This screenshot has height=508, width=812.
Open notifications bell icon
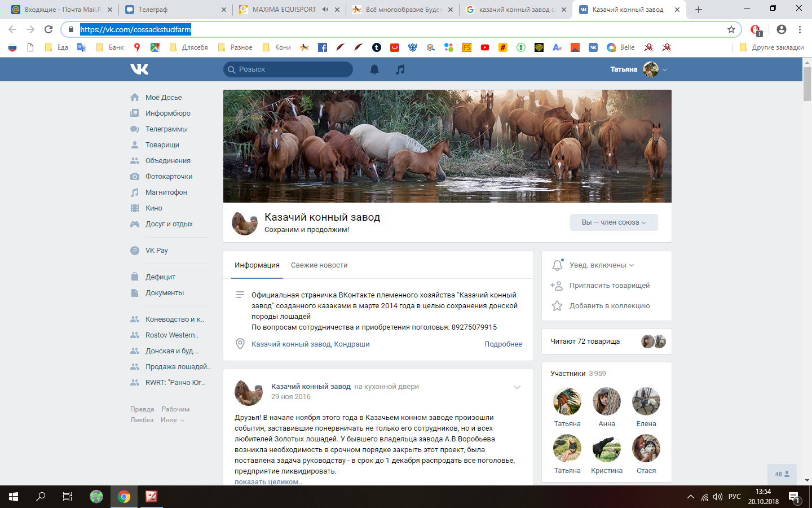tap(374, 69)
